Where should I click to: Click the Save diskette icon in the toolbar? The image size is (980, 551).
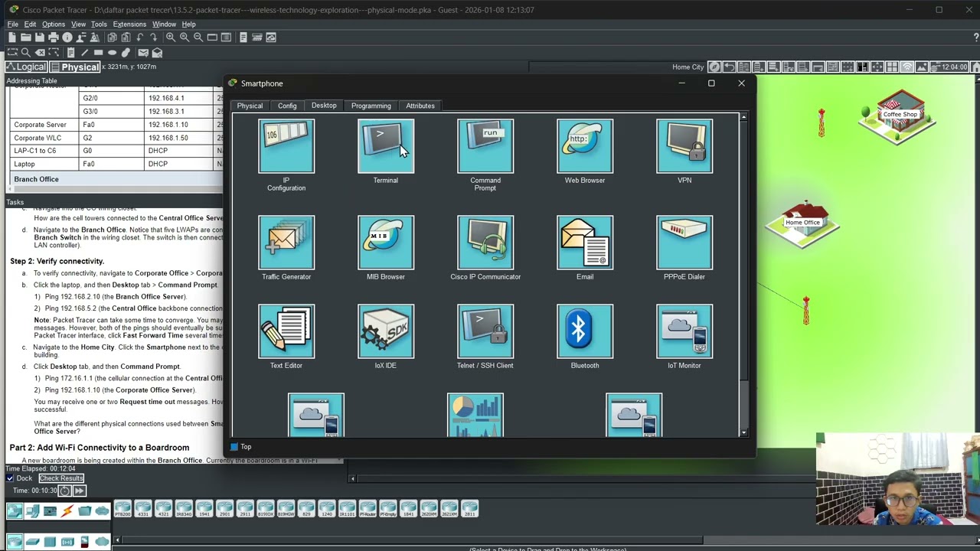click(x=40, y=37)
